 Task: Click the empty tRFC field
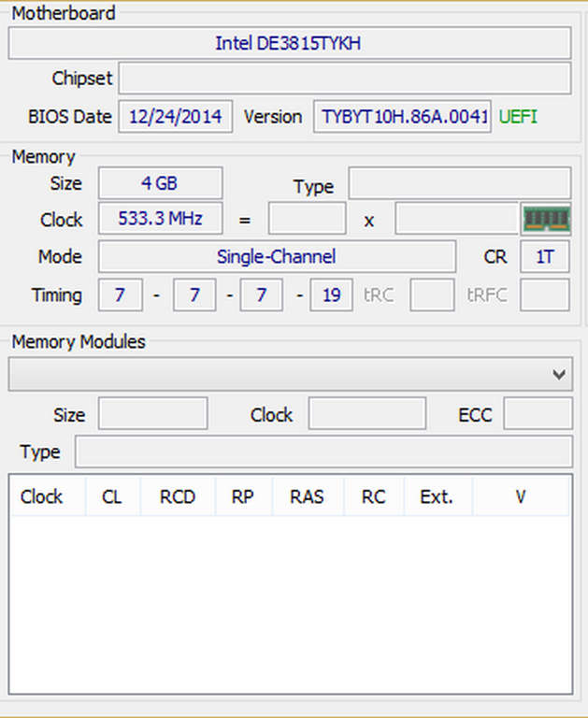coord(544,295)
